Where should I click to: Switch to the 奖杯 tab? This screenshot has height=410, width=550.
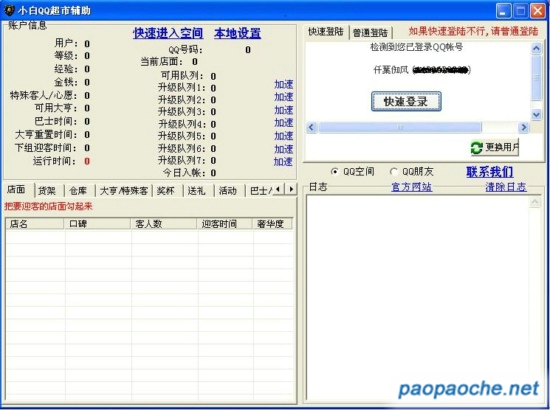(x=166, y=191)
